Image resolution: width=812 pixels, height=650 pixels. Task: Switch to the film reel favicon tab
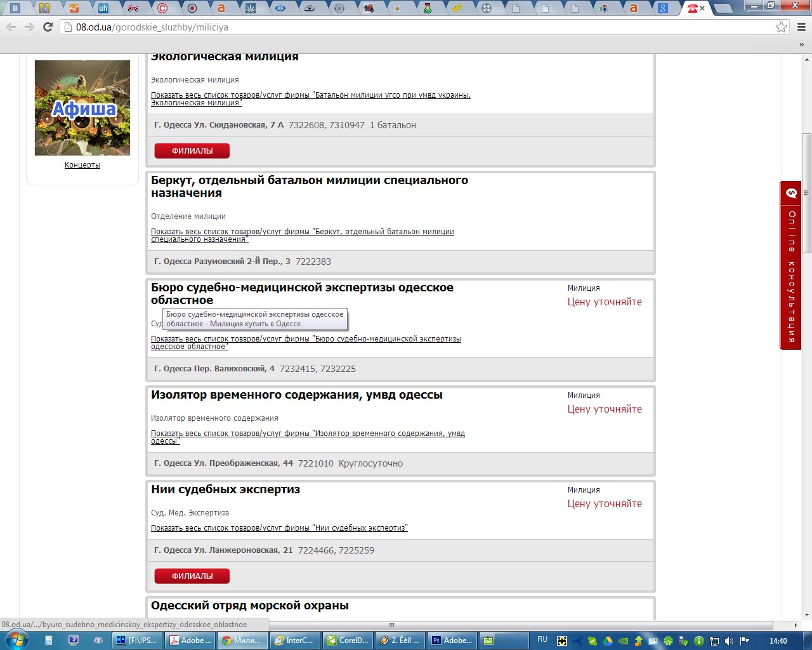[487, 8]
